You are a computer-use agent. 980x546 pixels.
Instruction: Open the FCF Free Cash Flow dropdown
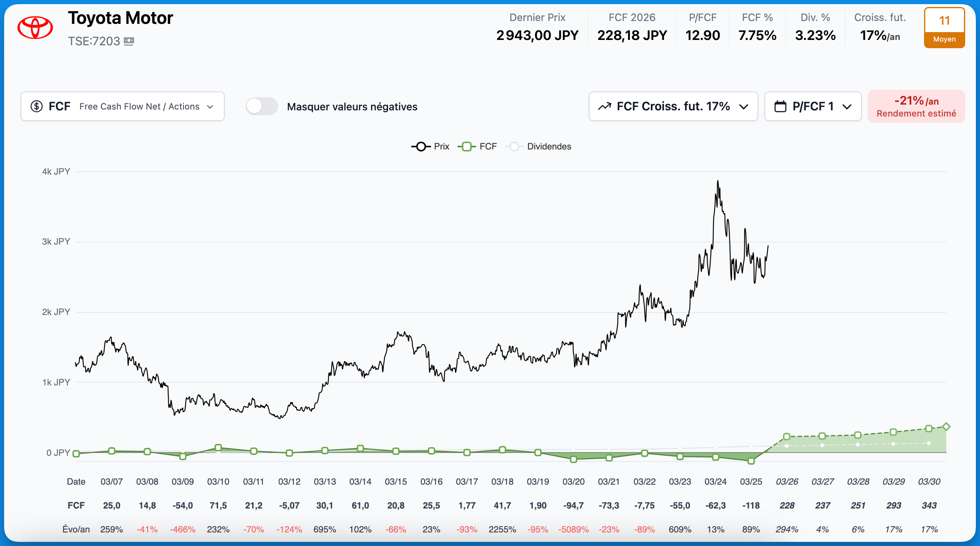click(122, 106)
